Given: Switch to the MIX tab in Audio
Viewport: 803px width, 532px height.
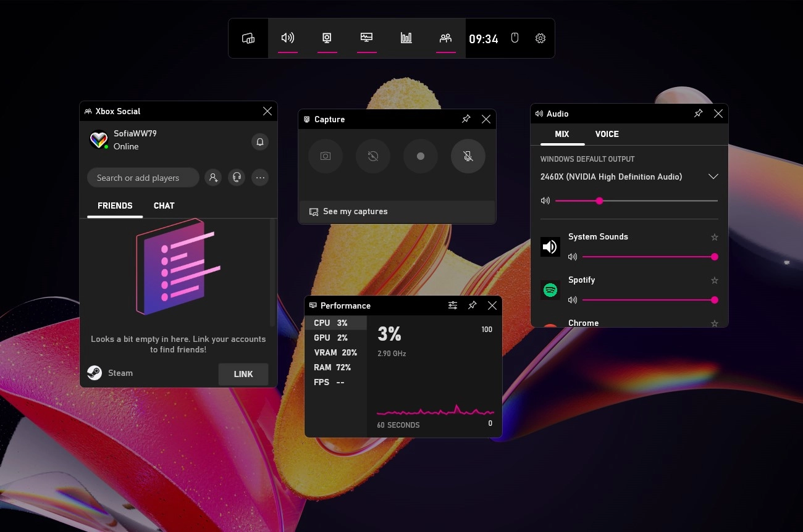Looking at the screenshot, I should tap(562, 134).
